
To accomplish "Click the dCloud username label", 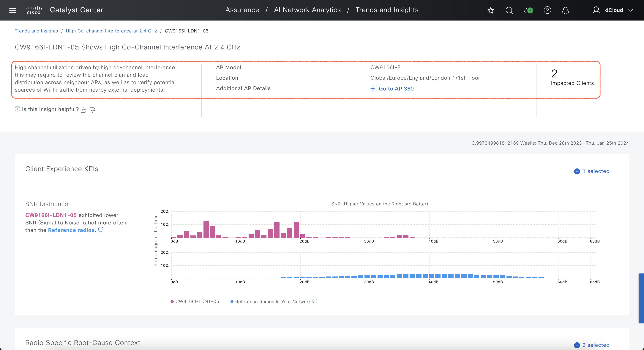I will [x=614, y=10].
